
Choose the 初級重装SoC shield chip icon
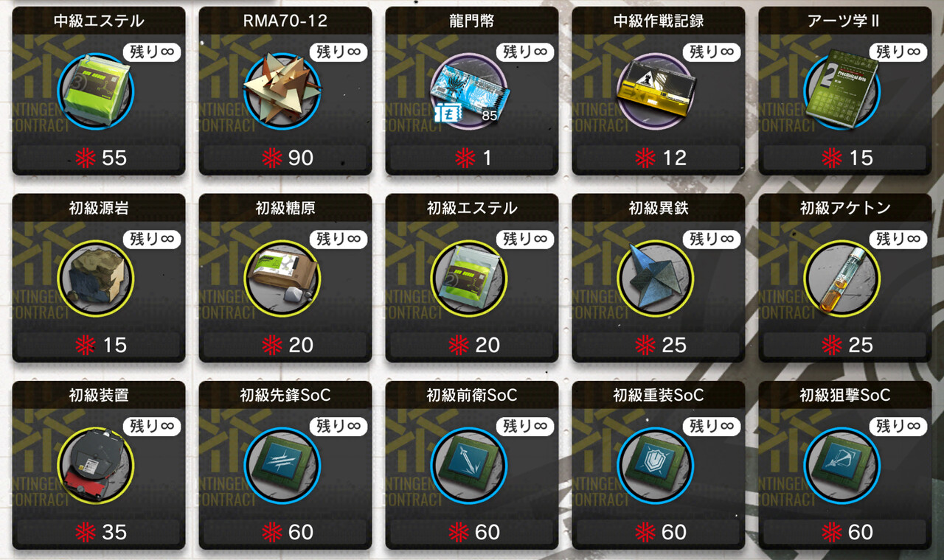point(656,466)
